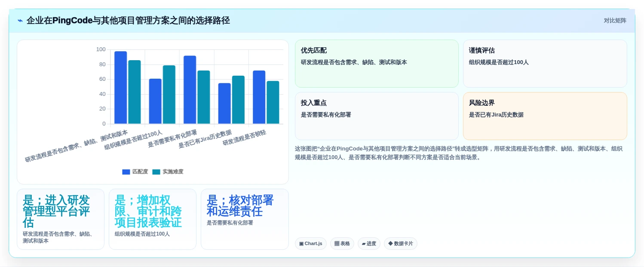
Task: Click the 匹配度 bar for 研发流程是否较轻
Action: 259,97
